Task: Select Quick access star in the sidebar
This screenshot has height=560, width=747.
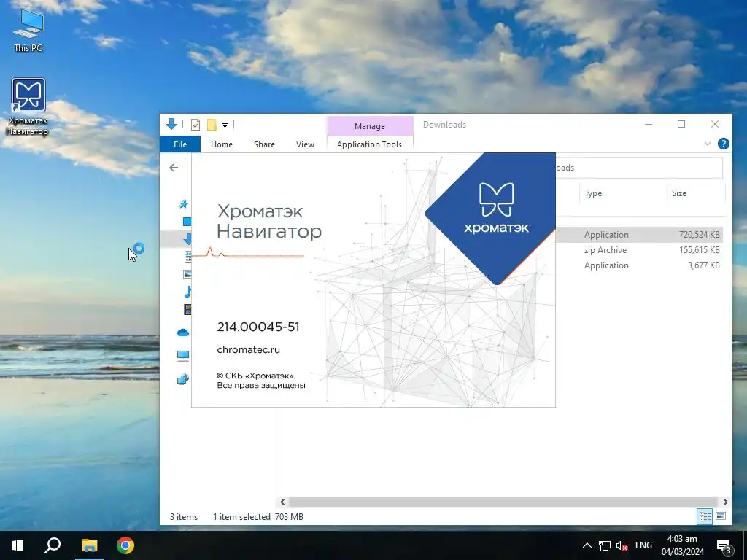Action: point(184,204)
